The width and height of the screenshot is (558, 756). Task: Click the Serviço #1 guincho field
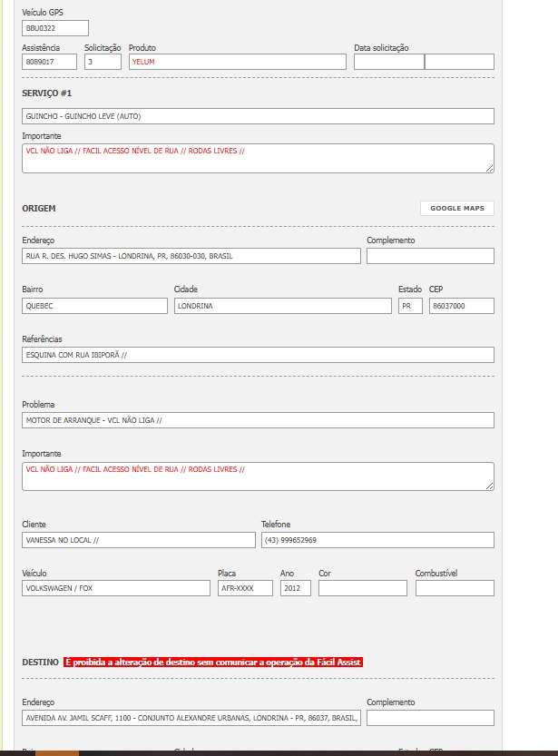(x=258, y=116)
